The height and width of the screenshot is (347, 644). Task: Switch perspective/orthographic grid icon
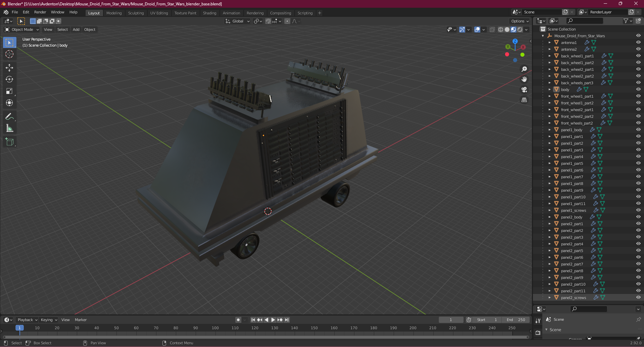point(524,100)
